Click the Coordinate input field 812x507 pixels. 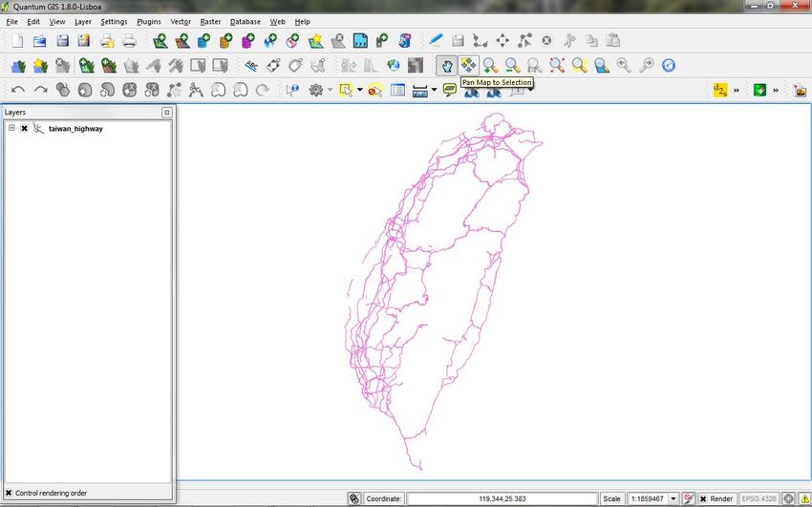click(x=502, y=498)
